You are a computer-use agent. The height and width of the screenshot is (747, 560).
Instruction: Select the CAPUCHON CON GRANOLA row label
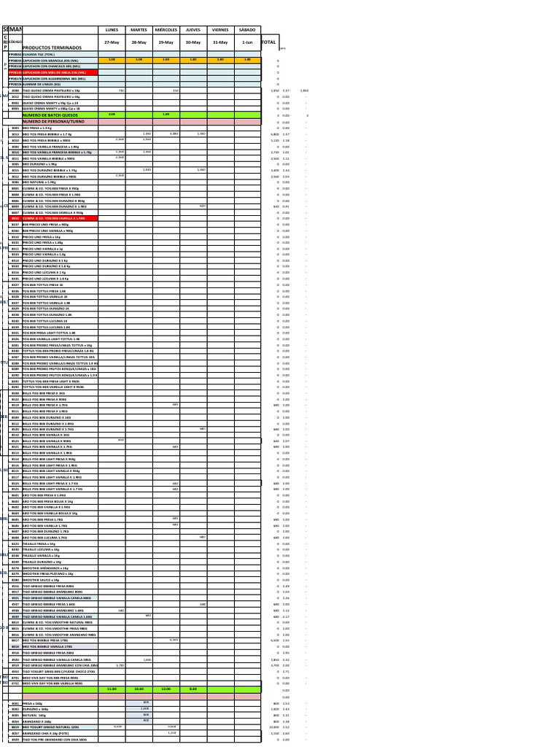60,61
